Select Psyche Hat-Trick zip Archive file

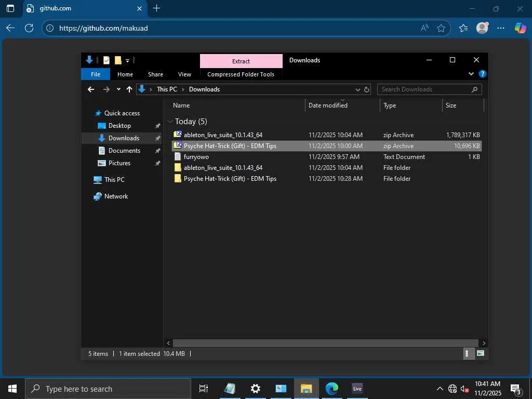point(326,146)
